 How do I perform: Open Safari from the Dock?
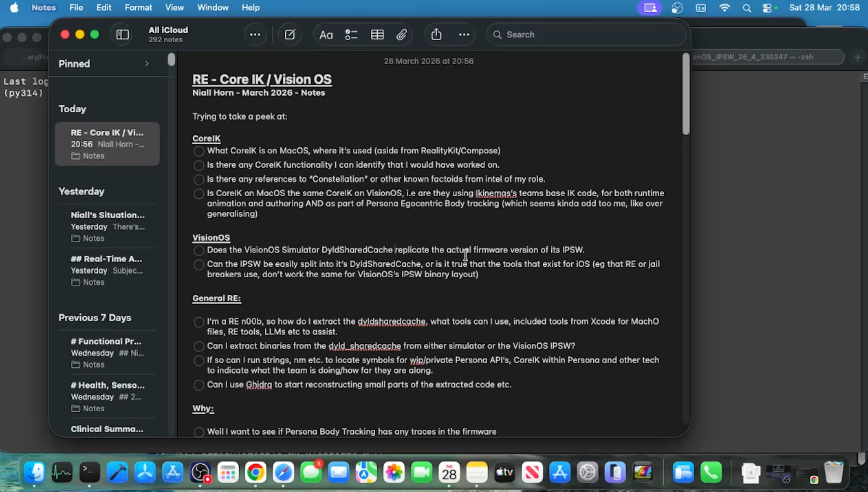coord(283,472)
